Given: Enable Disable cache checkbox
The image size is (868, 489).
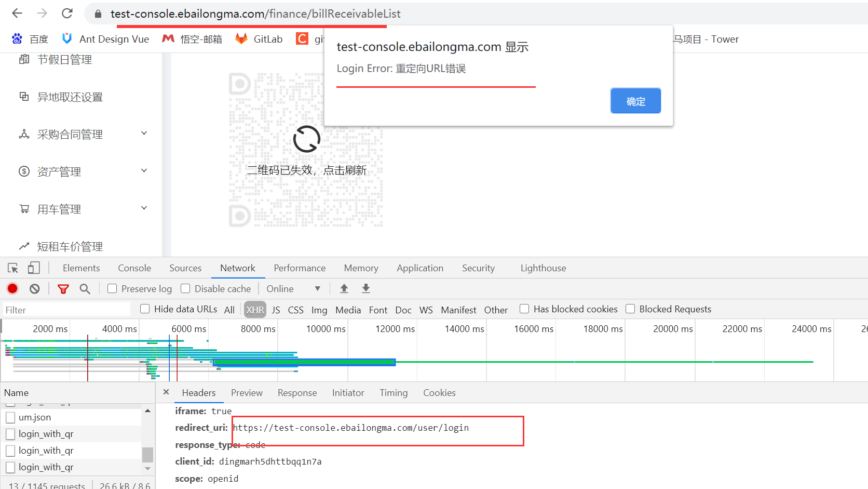Looking at the screenshot, I should (185, 288).
